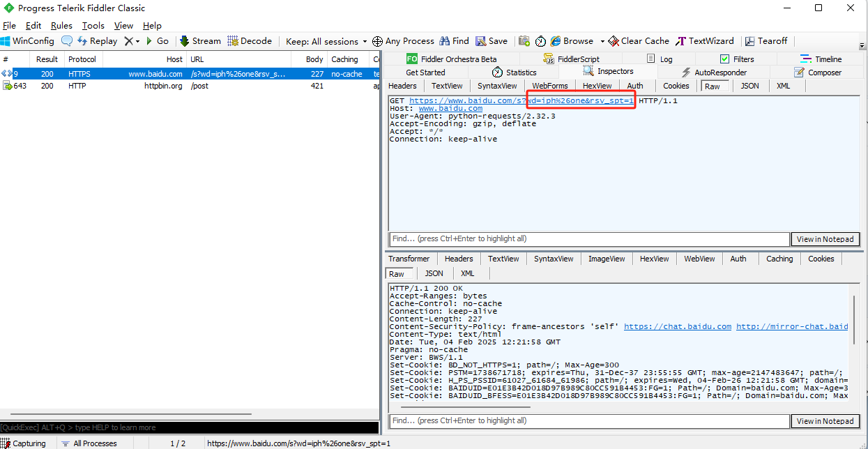Select response ImageView tab
The width and height of the screenshot is (868, 449).
coord(607,259)
